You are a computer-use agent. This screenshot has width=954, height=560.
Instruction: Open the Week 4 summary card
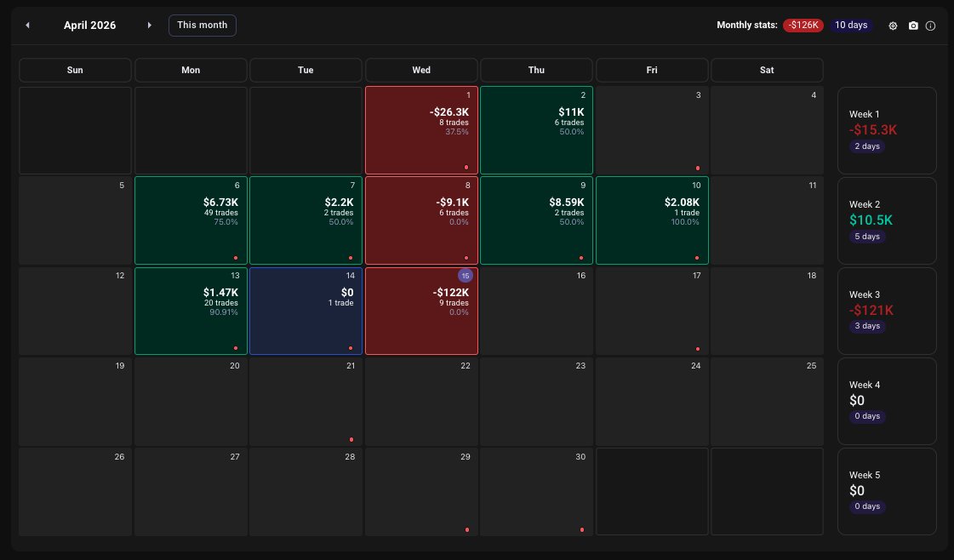[x=887, y=401]
